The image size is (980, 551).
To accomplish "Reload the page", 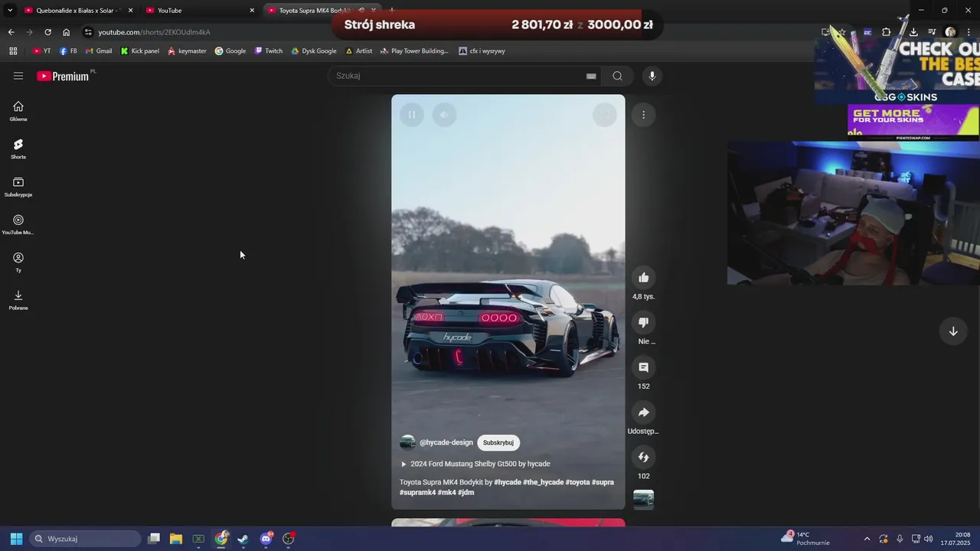I will pos(47,32).
